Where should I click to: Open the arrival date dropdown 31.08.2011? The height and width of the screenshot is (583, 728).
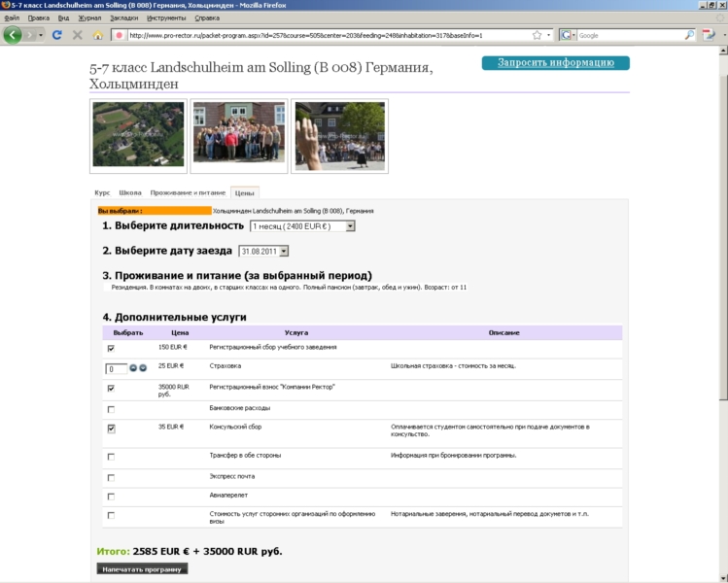click(x=263, y=251)
